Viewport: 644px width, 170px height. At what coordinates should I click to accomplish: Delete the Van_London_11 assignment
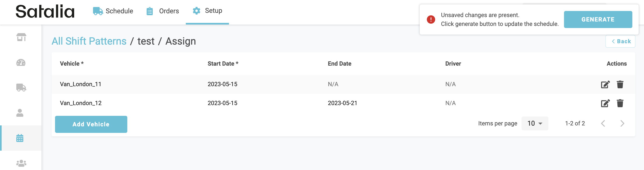coord(620,84)
